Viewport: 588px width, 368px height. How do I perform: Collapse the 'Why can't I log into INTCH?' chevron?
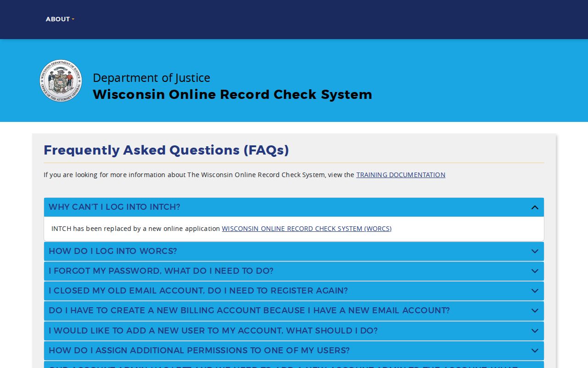pos(535,207)
